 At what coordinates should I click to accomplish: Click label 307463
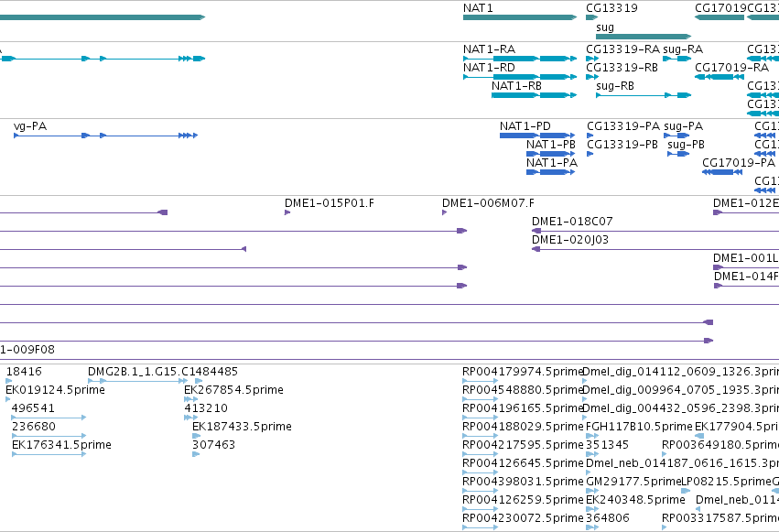pyautogui.click(x=213, y=445)
